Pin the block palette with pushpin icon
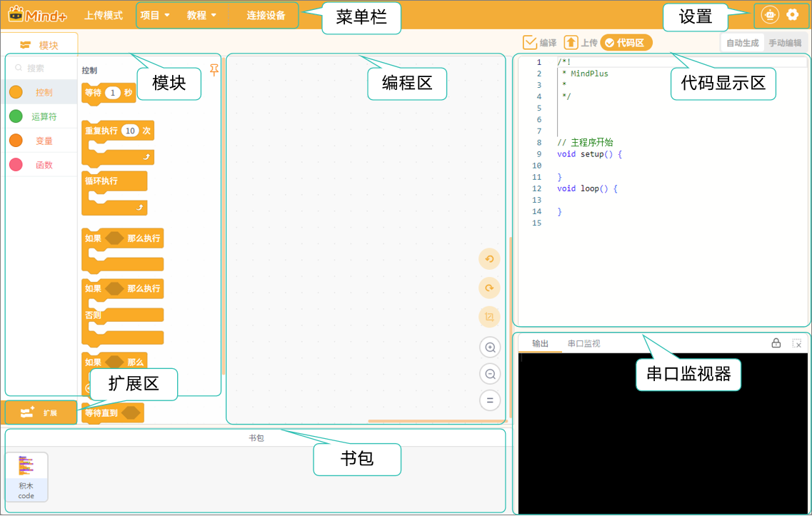The height and width of the screenshot is (516, 812). 214,70
